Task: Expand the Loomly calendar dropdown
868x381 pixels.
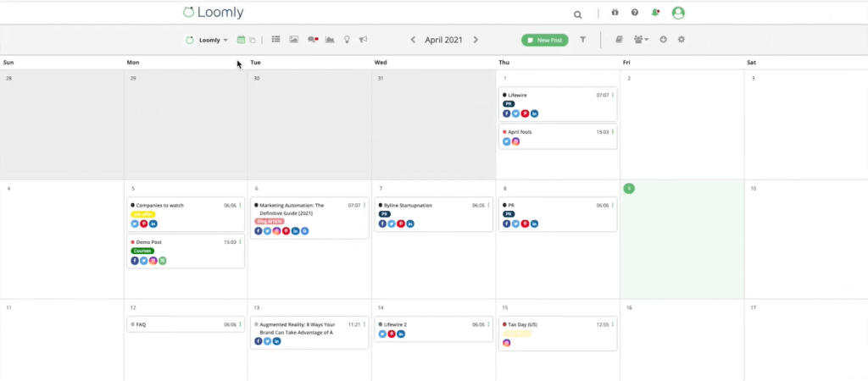Action: [x=208, y=40]
